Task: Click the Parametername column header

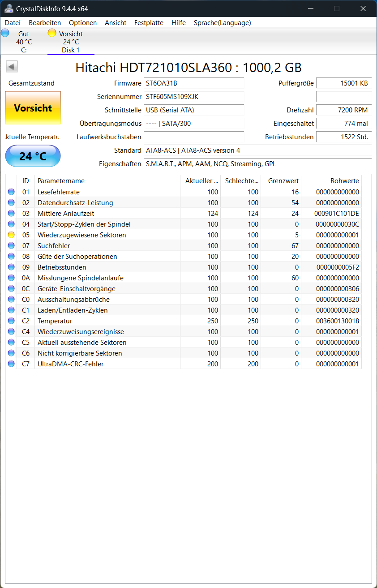Action: [x=107, y=181]
